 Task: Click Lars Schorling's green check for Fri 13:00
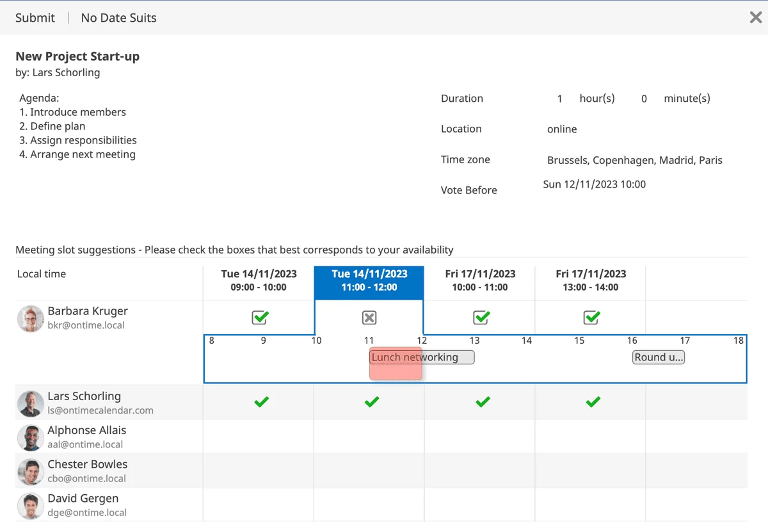[x=593, y=402]
